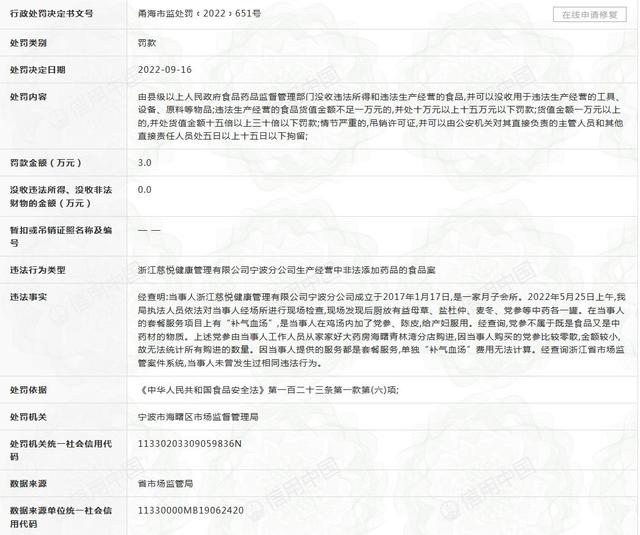Click the 处罚决定日期 label
This screenshot has height=535, width=640.
pyautogui.click(x=37, y=71)
